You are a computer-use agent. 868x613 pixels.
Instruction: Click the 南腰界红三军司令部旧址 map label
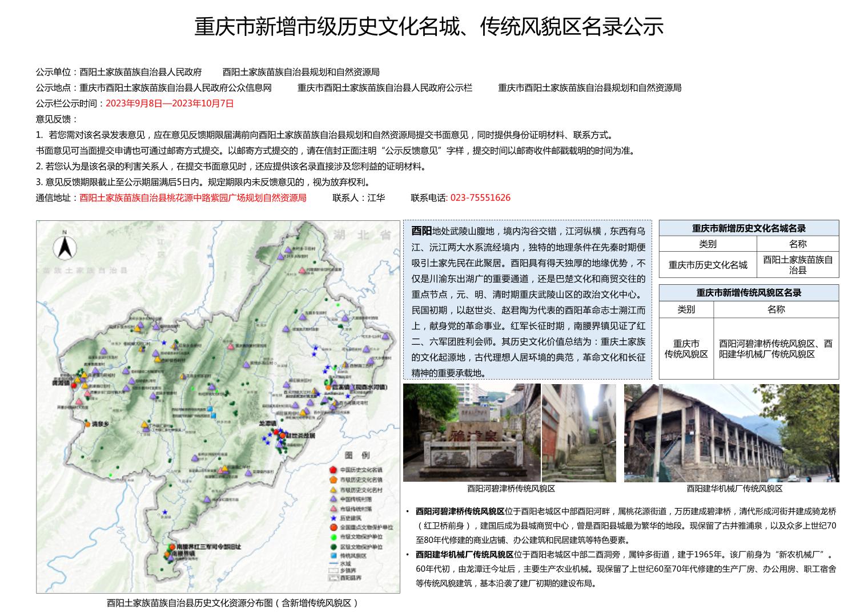[208, 546]
